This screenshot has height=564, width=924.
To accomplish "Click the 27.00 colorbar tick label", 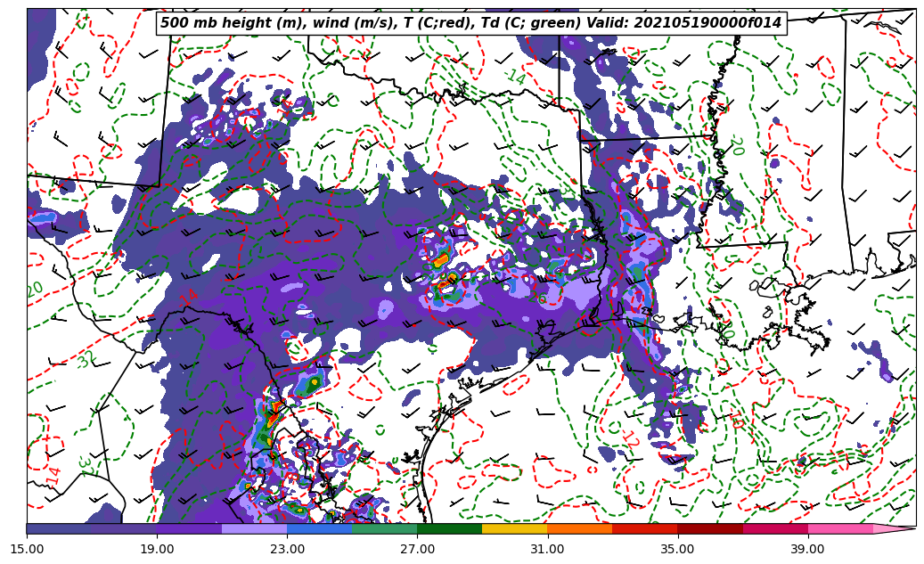I will coord(417,549).
